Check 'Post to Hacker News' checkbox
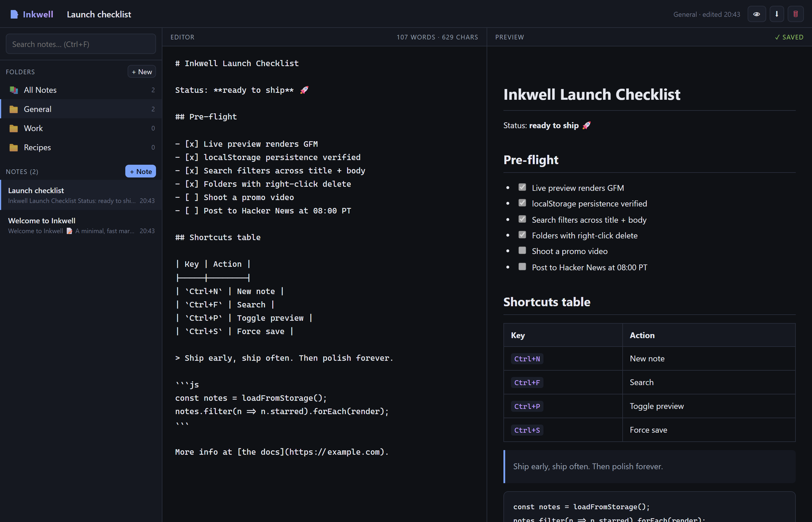The width and height of the screenshot is (812, 522). point(522,267)
